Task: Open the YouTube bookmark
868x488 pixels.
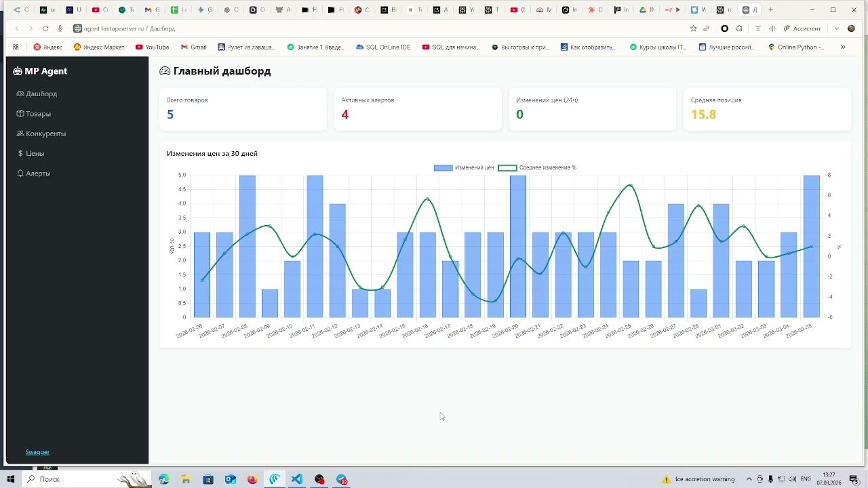Action: [x=152, y=47]
